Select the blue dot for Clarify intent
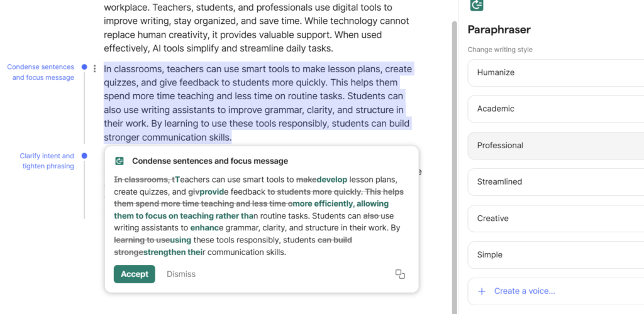The width and height of the screenshot is (644, 314). tap(84, 156)
